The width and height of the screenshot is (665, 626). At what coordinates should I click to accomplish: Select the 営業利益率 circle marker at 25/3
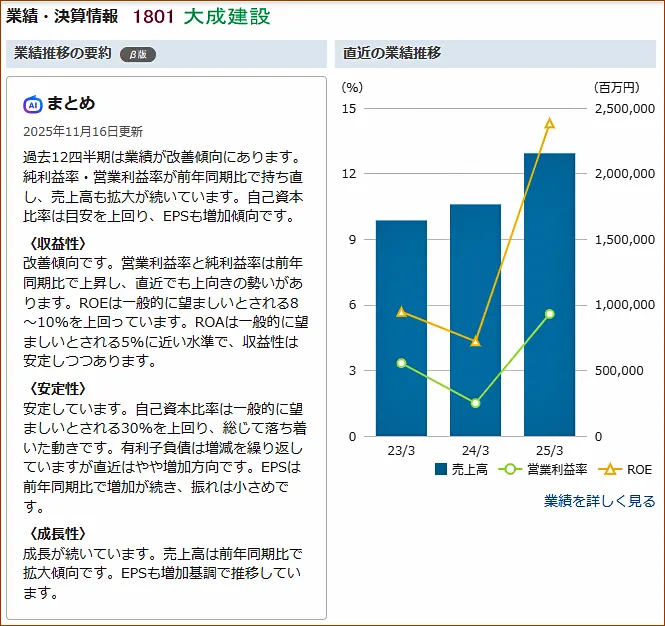[x=549, y=314]
